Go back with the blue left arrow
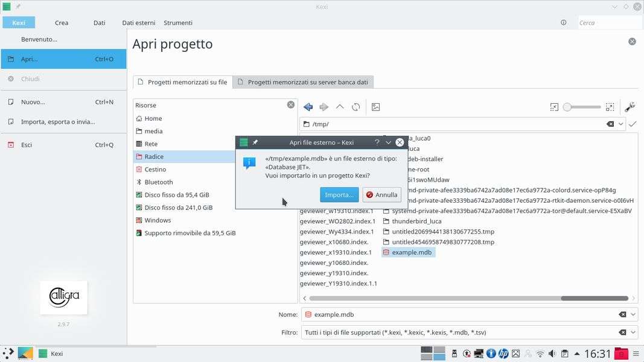This screenshot has height=362, width=644. 308,107
